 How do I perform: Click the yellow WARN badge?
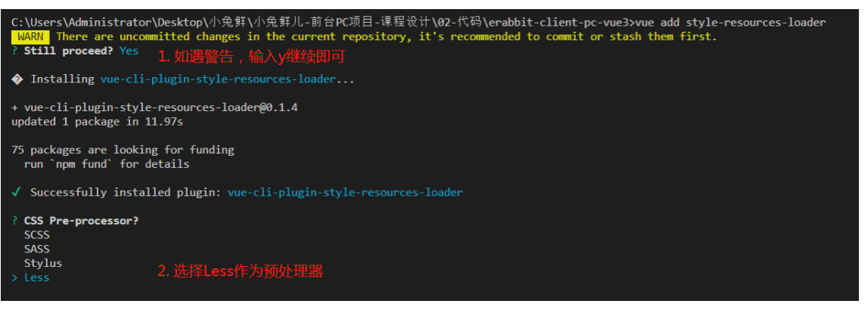point(30,37)
